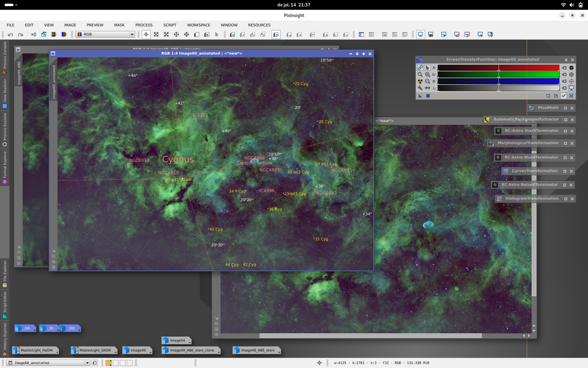Open the SCRIPT menu

[x=170, y=25]
